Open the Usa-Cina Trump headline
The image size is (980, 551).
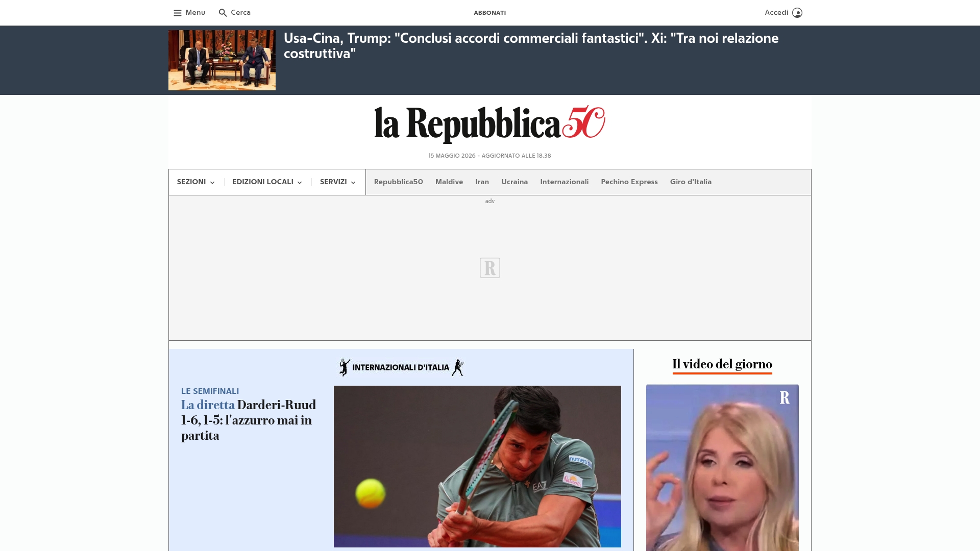click(x=531, y=46)
